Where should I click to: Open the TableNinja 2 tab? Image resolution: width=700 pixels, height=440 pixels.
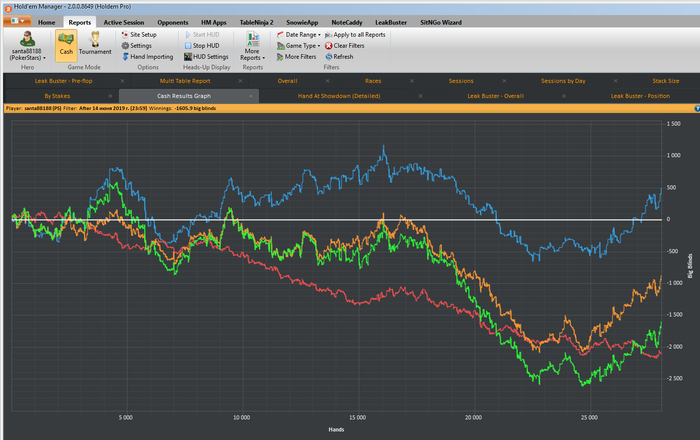tap(256, 22)
